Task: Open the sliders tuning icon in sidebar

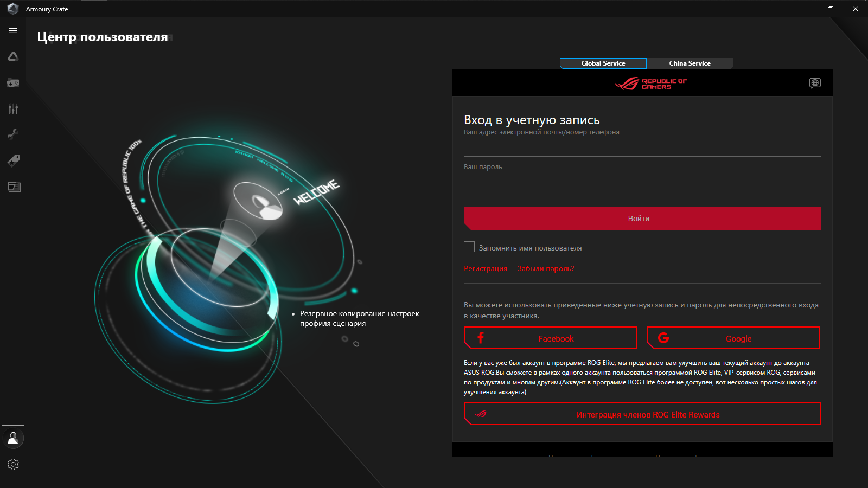Action: pyautogui.click(x=13, y=109)
